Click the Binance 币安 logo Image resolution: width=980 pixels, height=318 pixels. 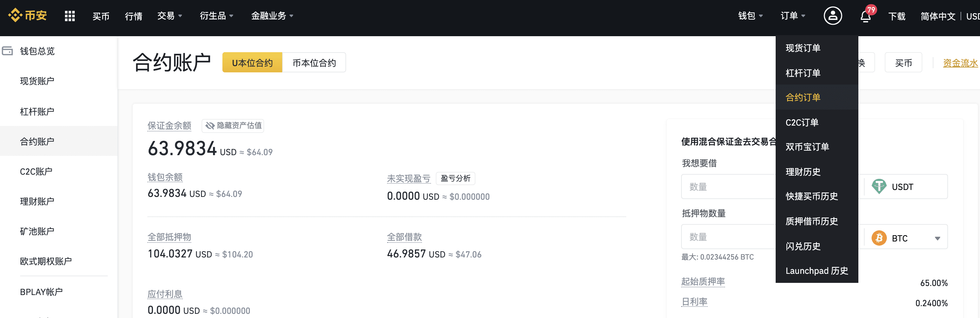click(x=27, y=16)
